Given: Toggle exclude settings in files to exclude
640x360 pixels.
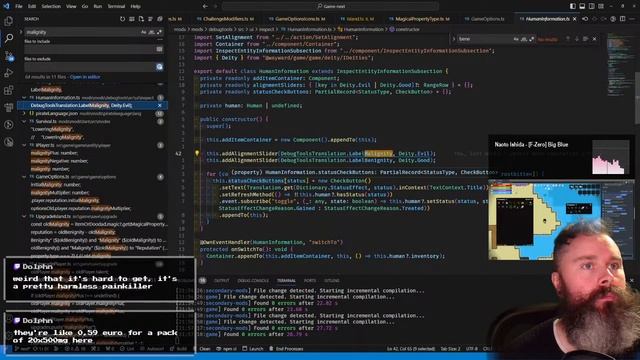Looking at the screenshot, I should coord(159,67).
